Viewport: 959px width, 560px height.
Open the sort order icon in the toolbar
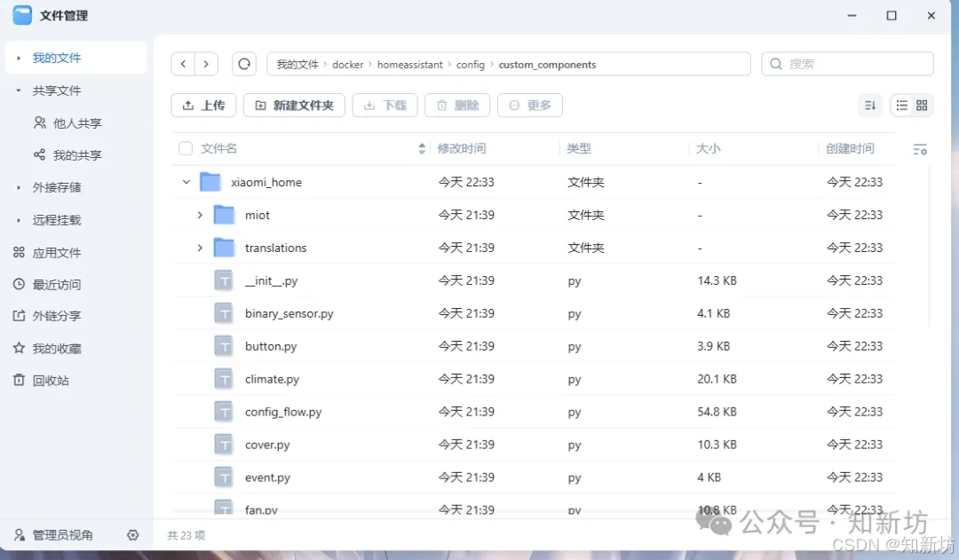(x=870, y=105)
